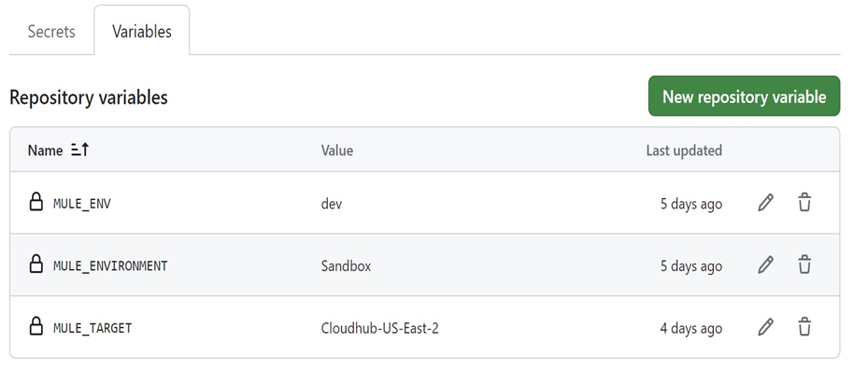Switch to the Secrets tab

pyautogui.click(x=51, y=31)
